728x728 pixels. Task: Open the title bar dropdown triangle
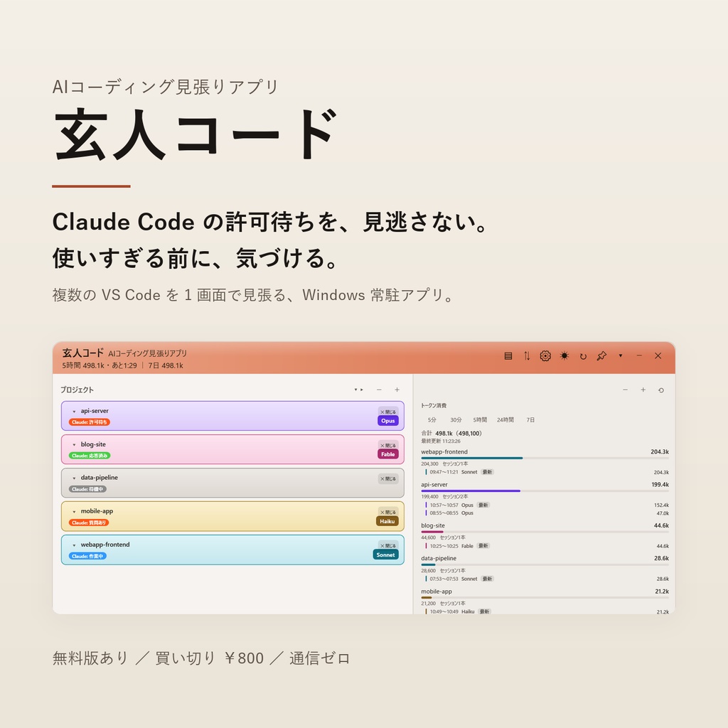click(620, 355)
